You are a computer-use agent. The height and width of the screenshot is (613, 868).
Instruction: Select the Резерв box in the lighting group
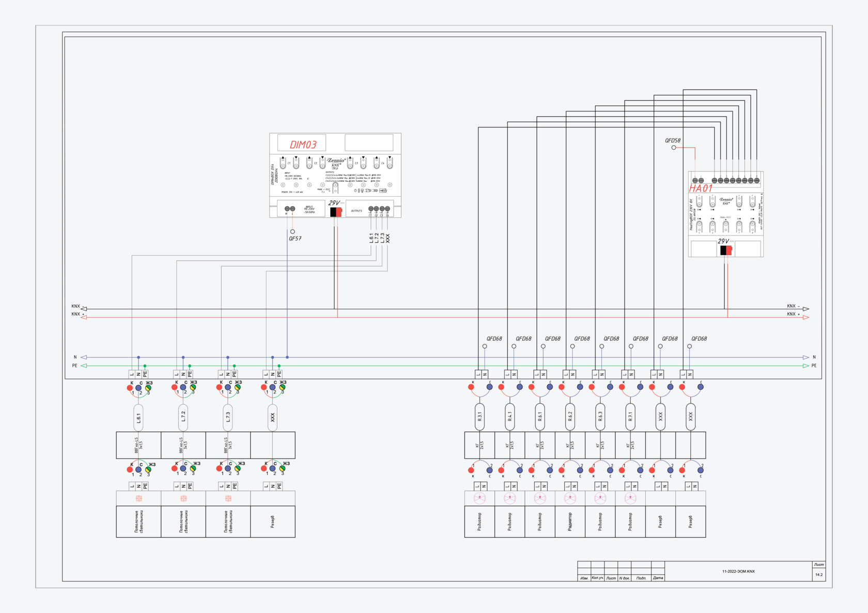pyautogui.click(x=273, y=522)
